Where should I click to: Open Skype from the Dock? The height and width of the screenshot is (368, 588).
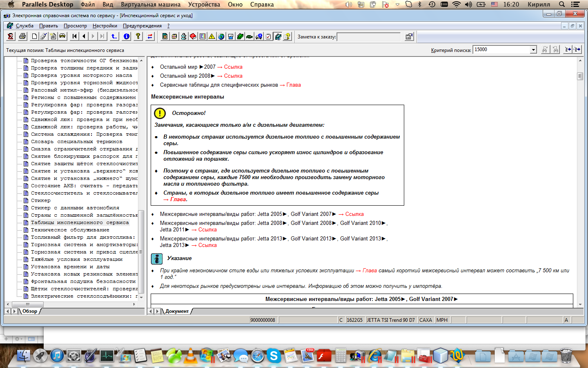pos(274,356)
